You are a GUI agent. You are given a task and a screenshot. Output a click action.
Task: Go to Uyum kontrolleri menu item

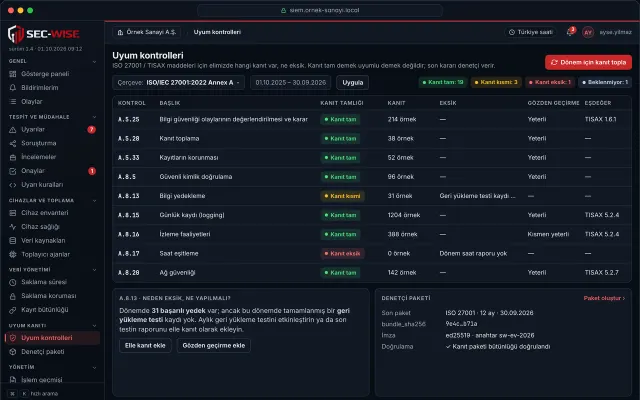52,338
